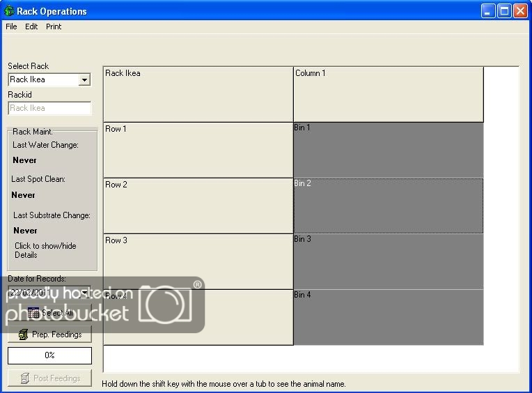The image size is (532, 393).
Task: Click the Prep. Feedings container icon
Action: click(23, 334)
